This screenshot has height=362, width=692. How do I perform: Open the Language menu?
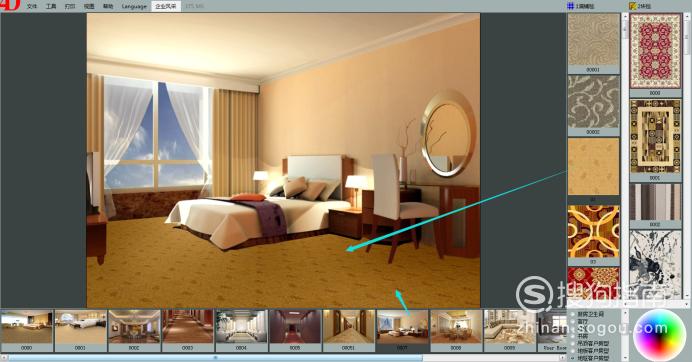tap(134, 6)
